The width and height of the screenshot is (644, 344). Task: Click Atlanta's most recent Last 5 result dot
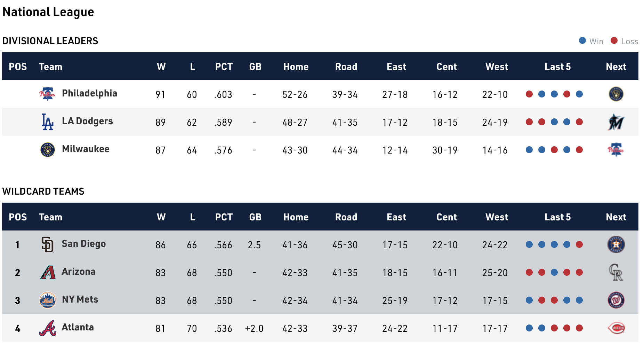click(x=579, y=328)
